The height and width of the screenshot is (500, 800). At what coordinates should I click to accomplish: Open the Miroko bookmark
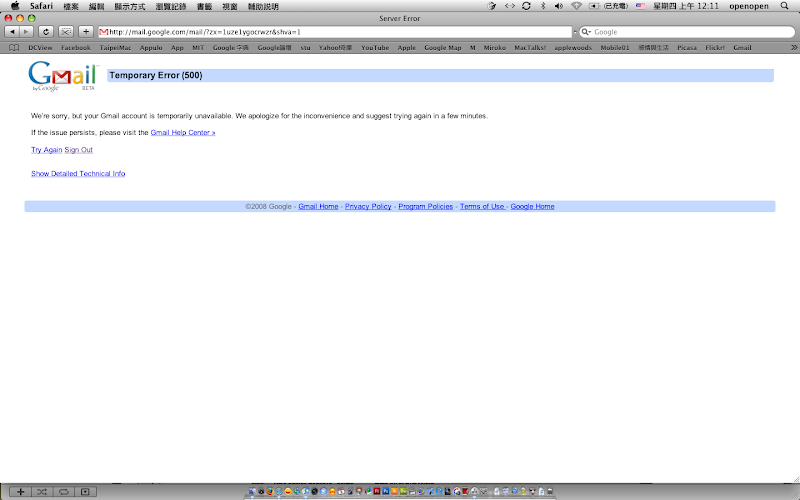[494, 47]
